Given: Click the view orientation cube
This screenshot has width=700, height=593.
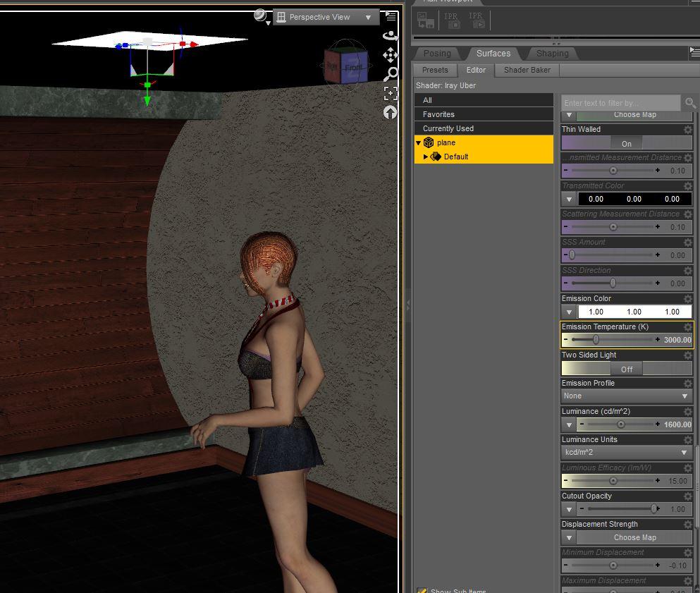Looking at the screenshot, I should pyautogui.click(x=346, y=66).
